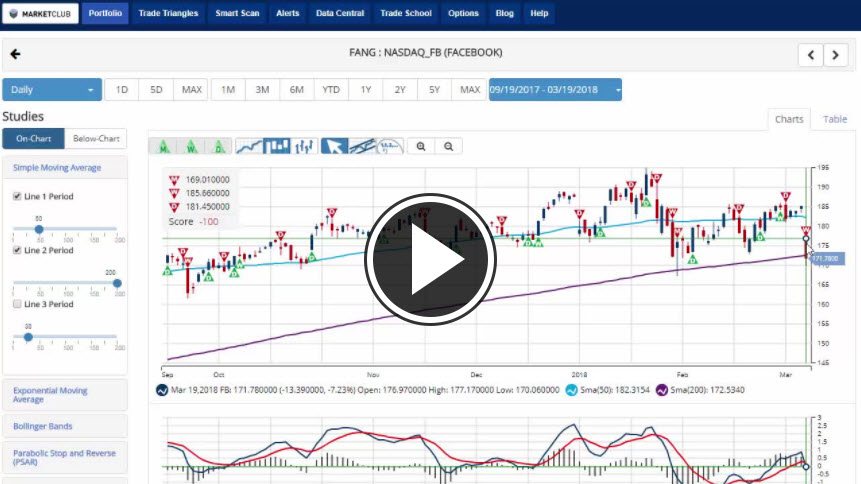Screen dimensions: 861x484
Task: Open Trade School menu
Action: point(406,13)
